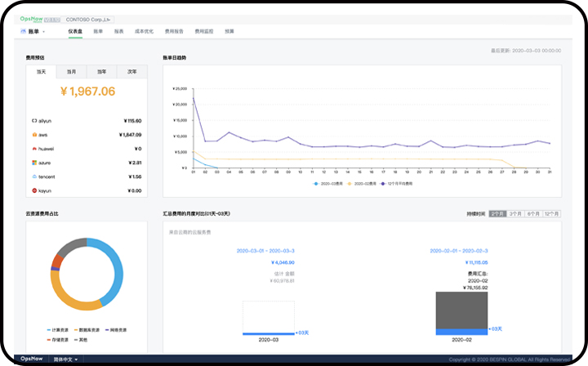588x366 pixels.
Task: Click the OpsNow footer logo
Action: (32, 359)
